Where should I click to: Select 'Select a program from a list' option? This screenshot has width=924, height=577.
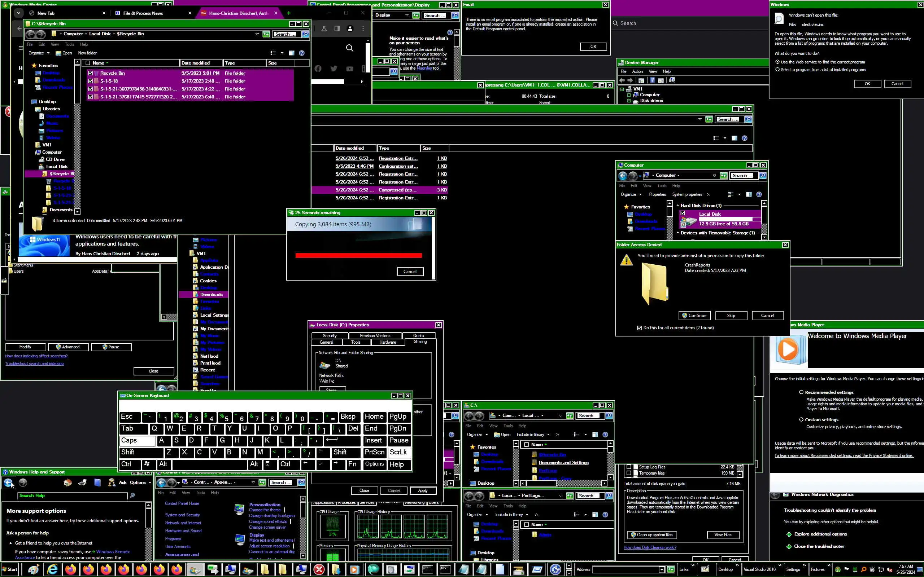pos(777,70)
